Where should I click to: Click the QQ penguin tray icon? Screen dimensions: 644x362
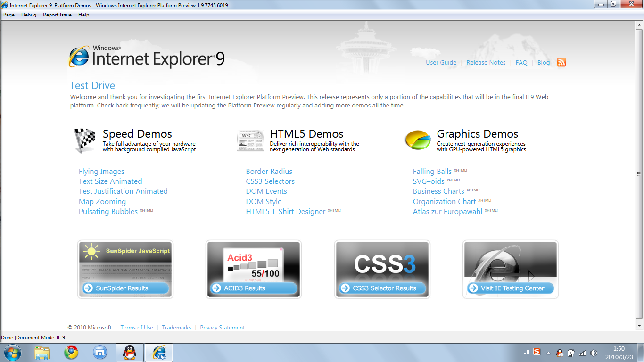[x=560, y=353]
